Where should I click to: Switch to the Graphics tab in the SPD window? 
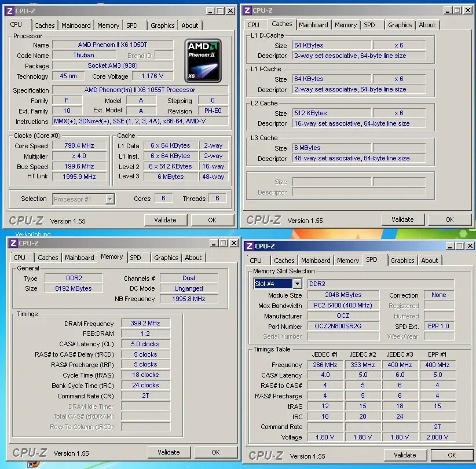pos(402,261)
